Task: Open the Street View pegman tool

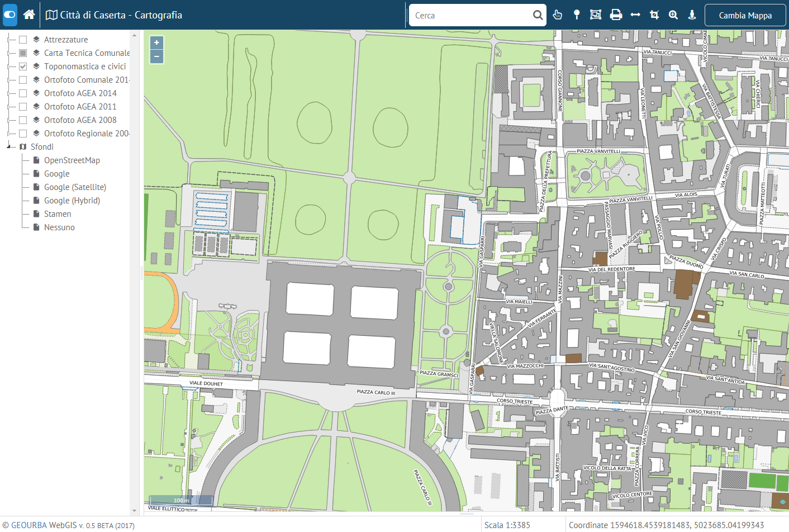Action: [x=692, y=15]
